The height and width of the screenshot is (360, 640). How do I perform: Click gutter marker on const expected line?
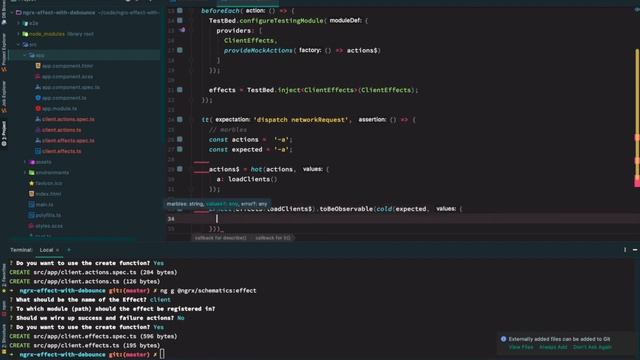click(x=180, y=149)
